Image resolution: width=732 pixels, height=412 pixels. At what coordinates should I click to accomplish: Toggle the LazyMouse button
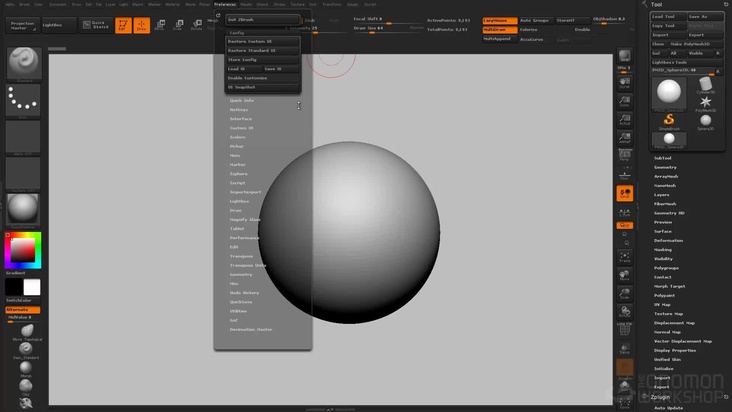[x=500, y=21]
